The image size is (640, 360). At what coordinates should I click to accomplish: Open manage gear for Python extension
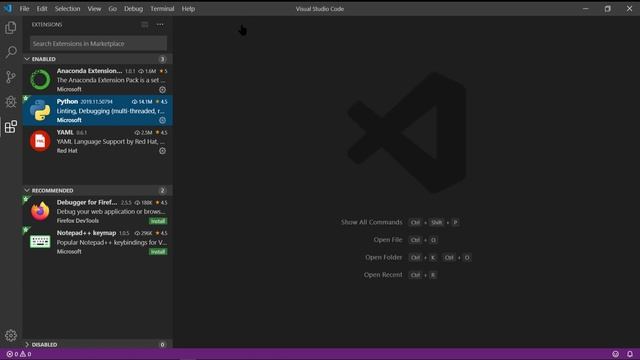click(x=162, y=120)
